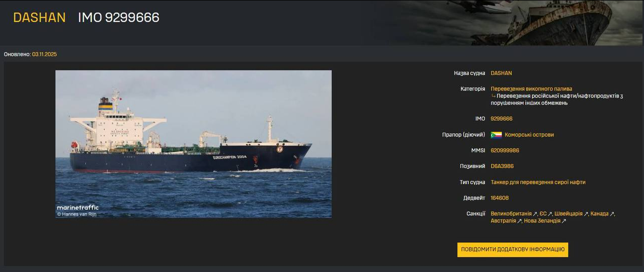644x272 pixels.
Task: Click external arrow next to Канада
Action: pyautogui.click(x=612, y=214)
